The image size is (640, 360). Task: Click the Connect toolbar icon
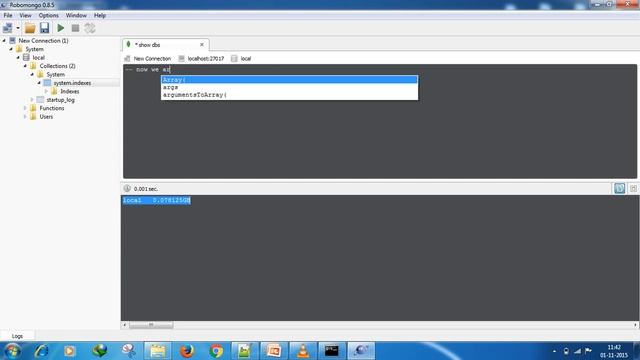coord(7,28)
